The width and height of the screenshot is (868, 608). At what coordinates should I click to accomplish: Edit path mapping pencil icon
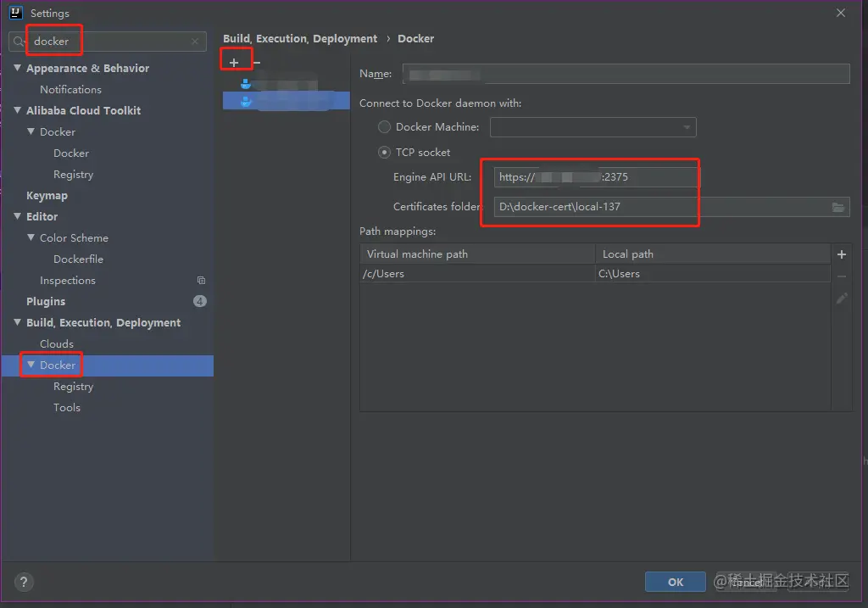coord(842,298)
